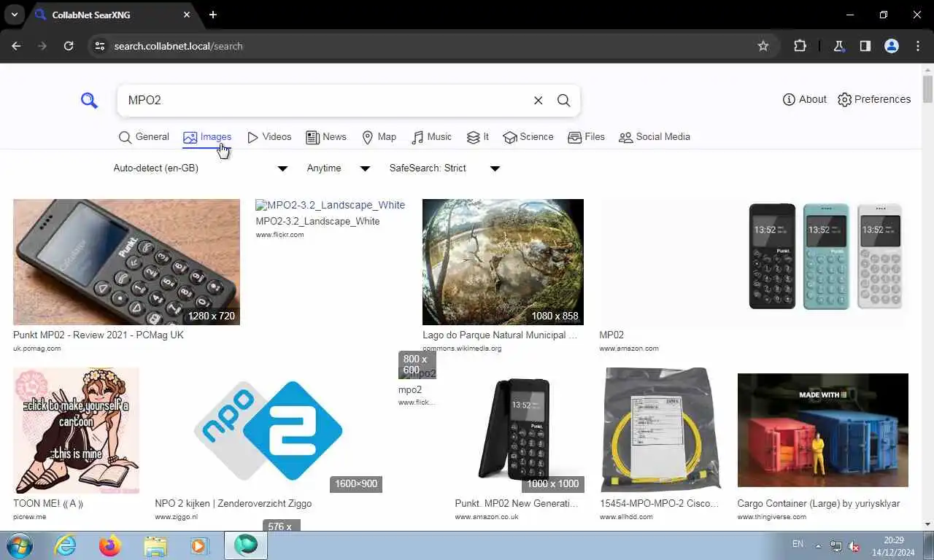Submit search with magnifier button
The image size is (934, 560).
pyautogui.click(x=563, y=101)
